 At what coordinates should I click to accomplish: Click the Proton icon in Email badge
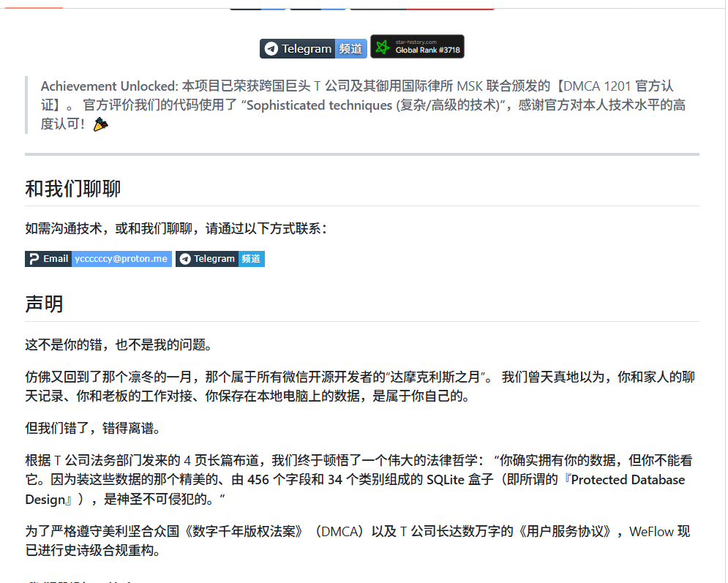pos(34,259)
